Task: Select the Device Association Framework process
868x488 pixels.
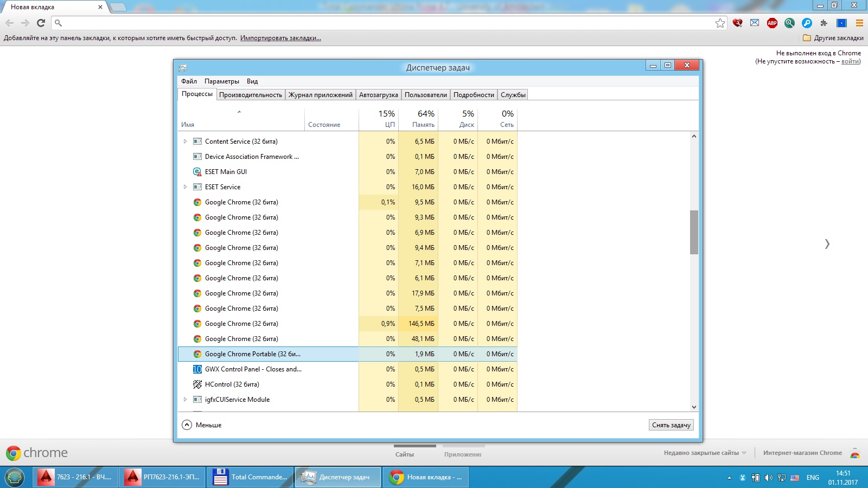Action: click(348, 157)
